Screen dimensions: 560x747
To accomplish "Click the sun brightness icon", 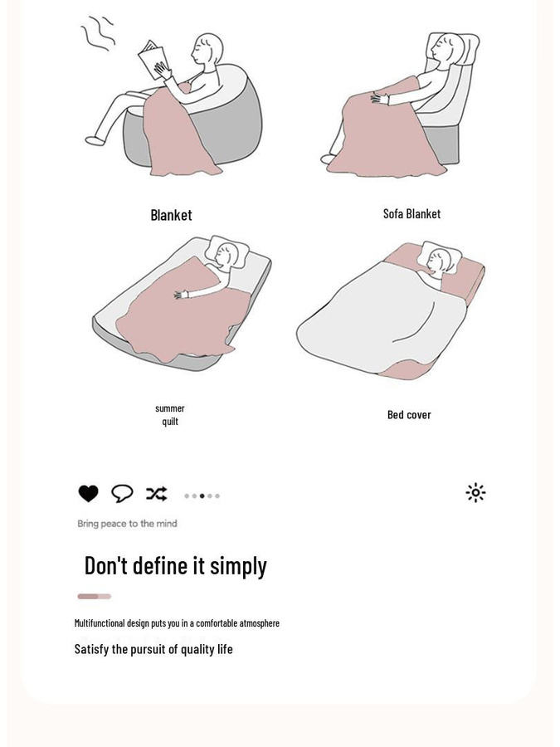I will point(475,492).
